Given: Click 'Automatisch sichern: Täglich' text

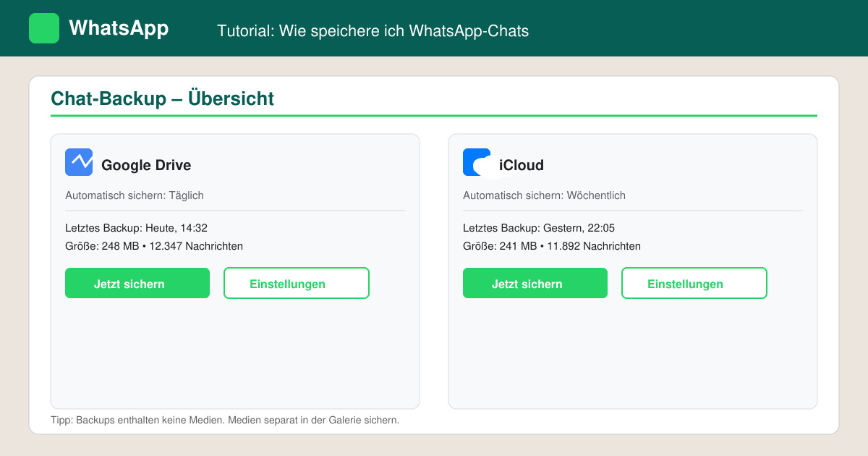Looking at the screenshot, I should click(x=135, y=195).
